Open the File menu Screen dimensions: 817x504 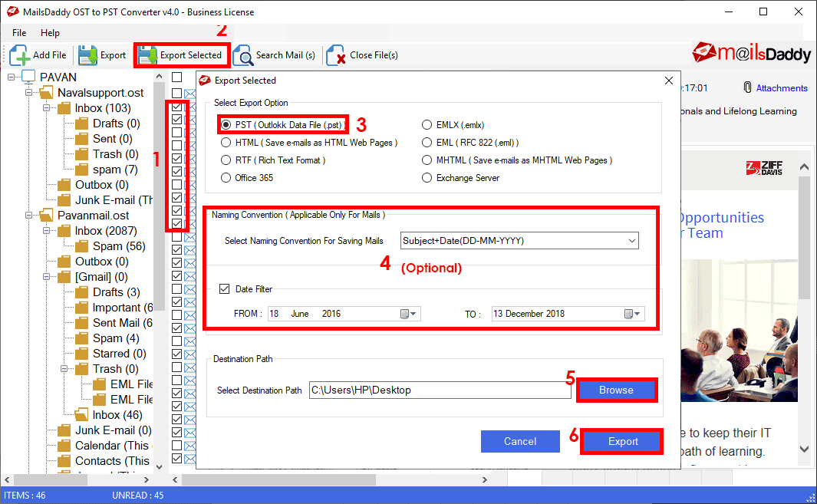coord(19,33)
